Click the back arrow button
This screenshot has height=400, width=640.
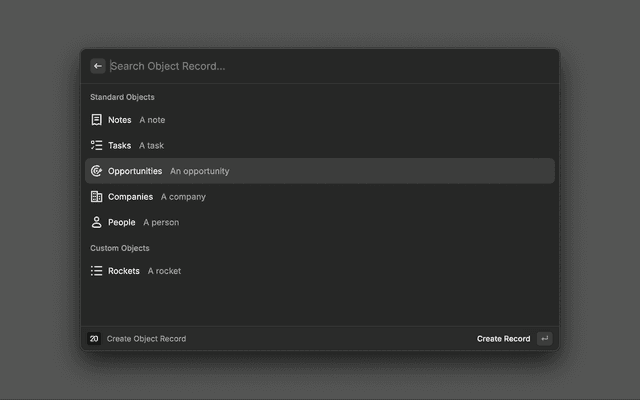coord(98,66)
